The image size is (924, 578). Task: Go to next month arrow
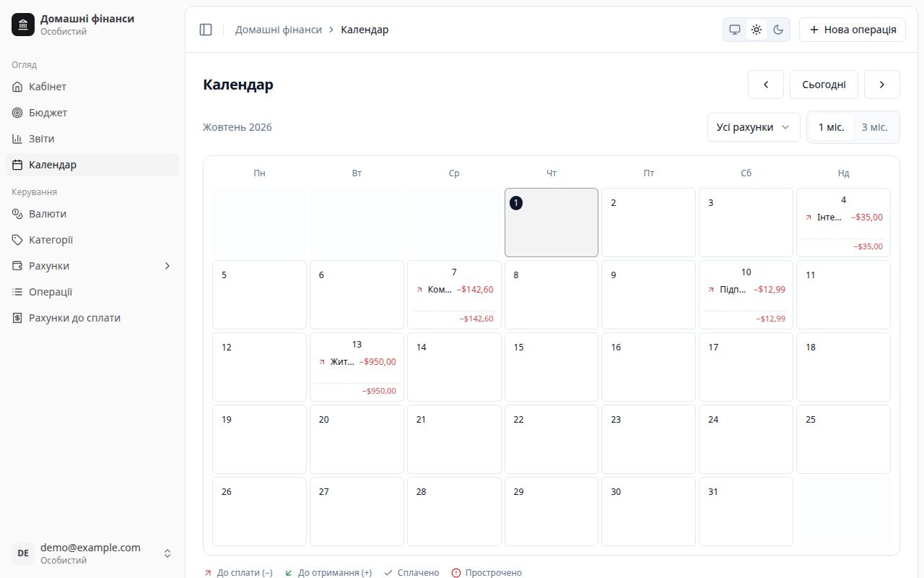[882, 85]
